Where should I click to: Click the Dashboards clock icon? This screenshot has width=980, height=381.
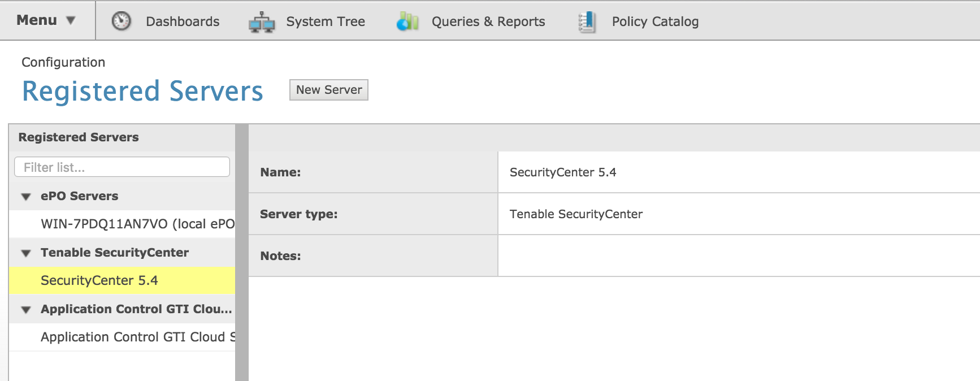coord(121,21)
